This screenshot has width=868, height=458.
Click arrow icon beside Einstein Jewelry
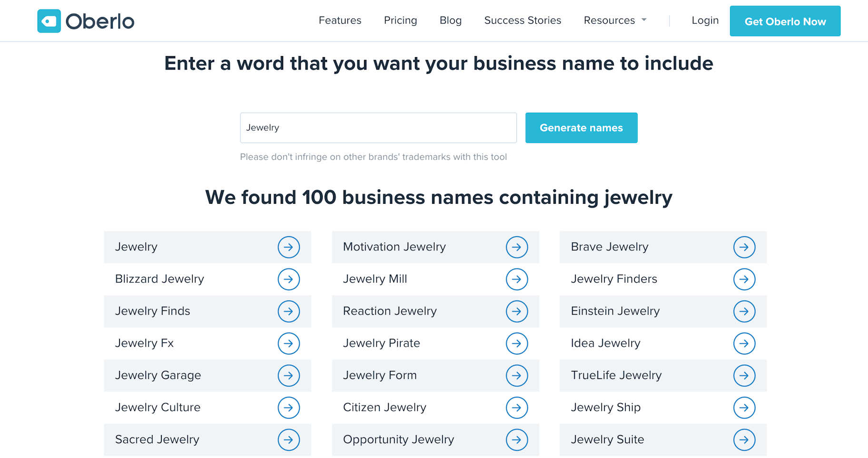coord(744,311)
